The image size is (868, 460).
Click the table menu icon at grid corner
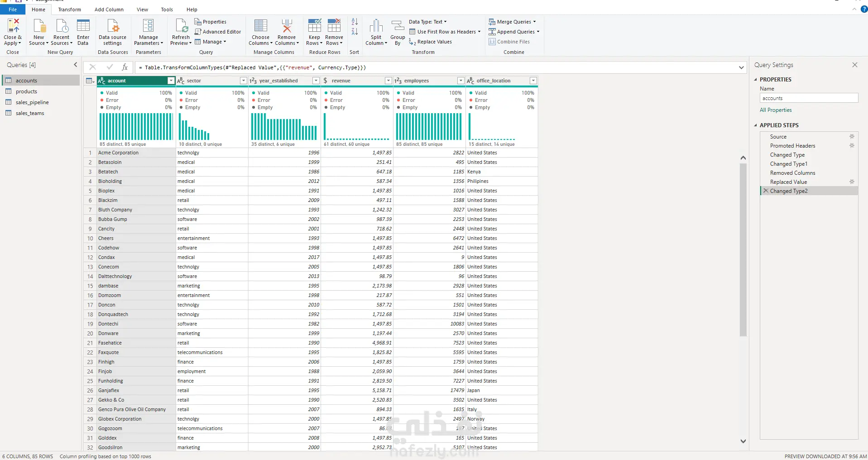[90, 81]
